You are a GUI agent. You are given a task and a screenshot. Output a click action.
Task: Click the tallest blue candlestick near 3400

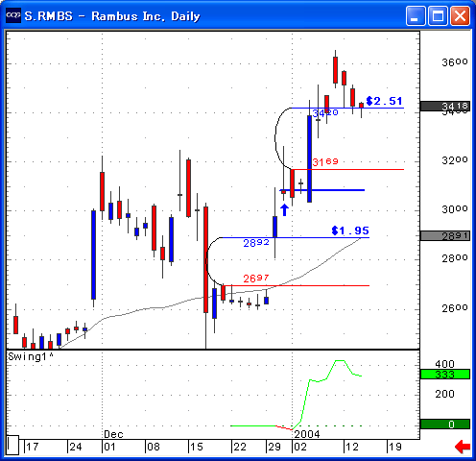(x=309, y=158)
